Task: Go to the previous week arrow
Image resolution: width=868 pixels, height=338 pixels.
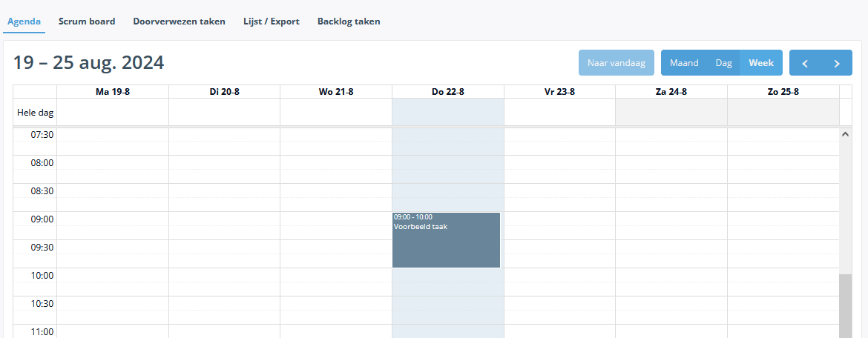Action: [806, 63]
